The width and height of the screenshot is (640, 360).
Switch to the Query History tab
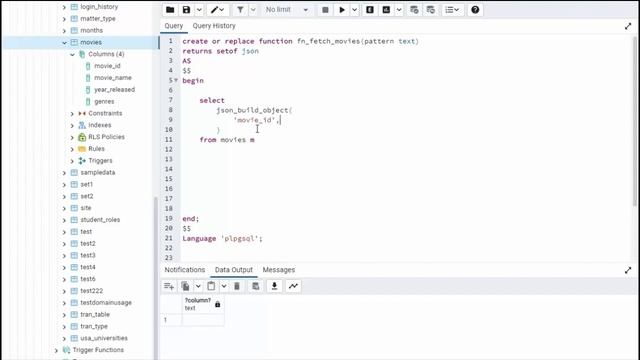[x=214, y=26]
